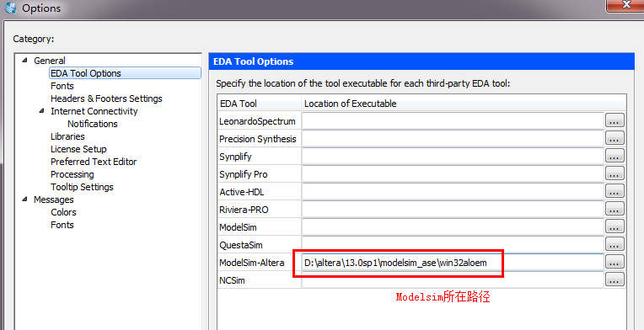Click the ModelSim row label
This screenshot has height=330, width=644.
click(239, 227)
